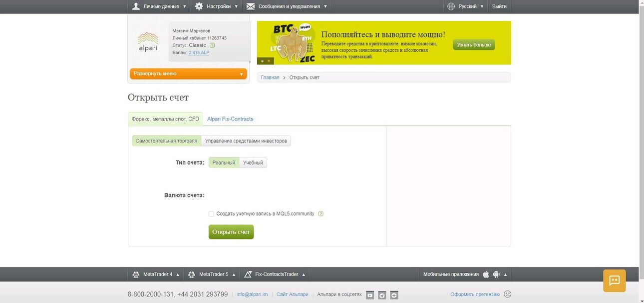
Task: Switch to Alpari Fix-Contracts tab
Action: click(x=230, y=119)
